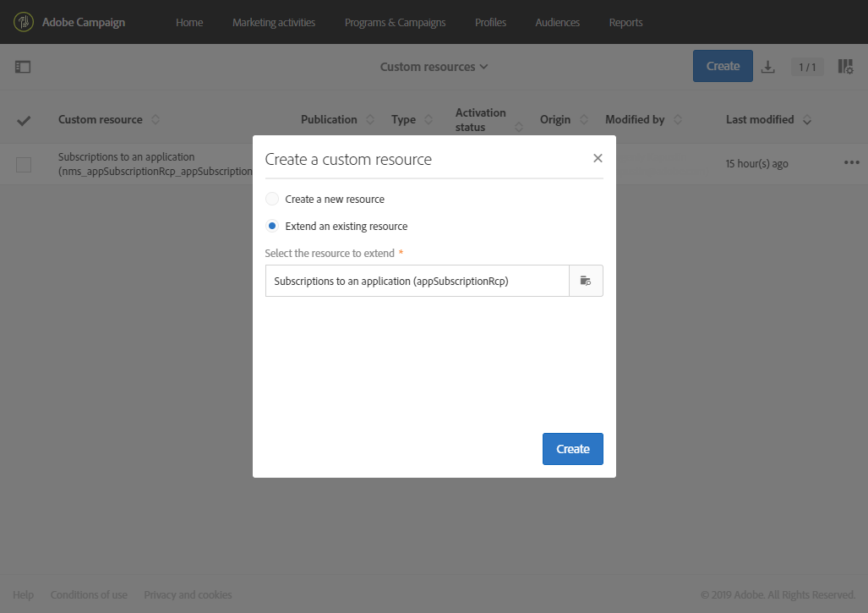
Task: Click the Create button in the top toolbar
Action: (x=723, y=66)
